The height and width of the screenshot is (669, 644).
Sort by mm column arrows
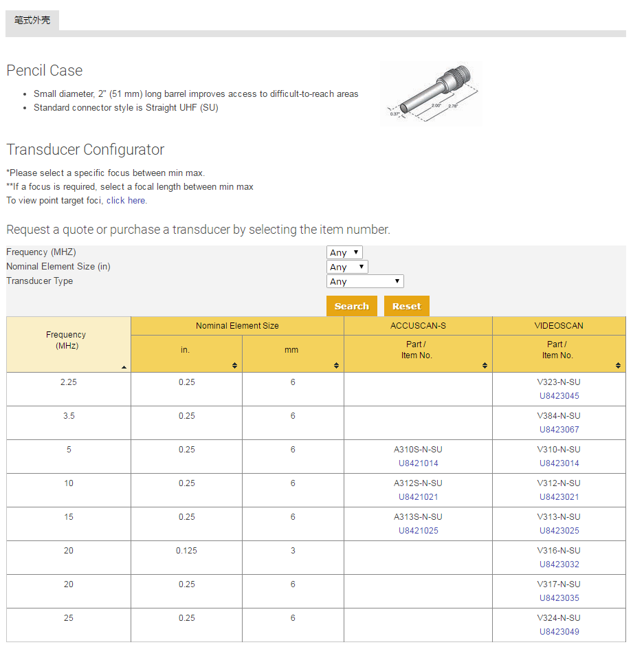(x=336, y=366)
